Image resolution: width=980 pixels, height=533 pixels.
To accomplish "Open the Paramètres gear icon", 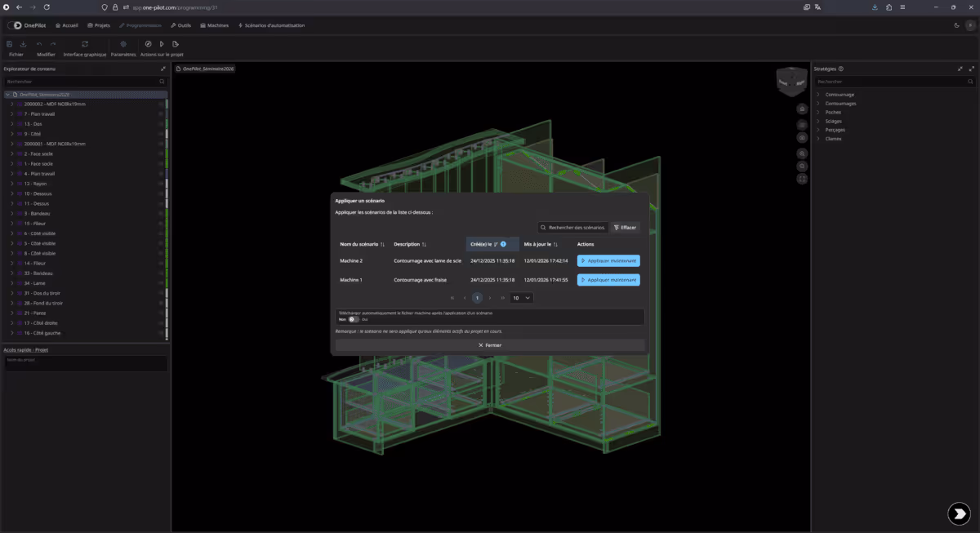I will [x=123, y=44].
